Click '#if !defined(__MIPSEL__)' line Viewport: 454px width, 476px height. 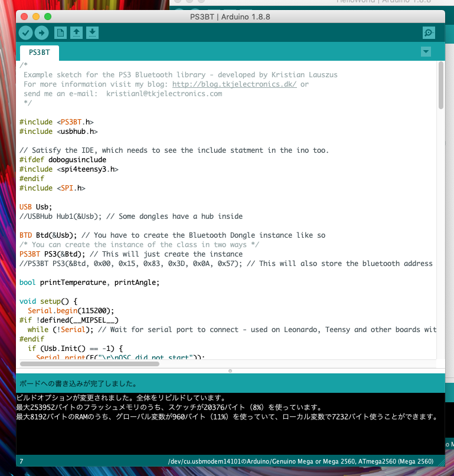69,320
